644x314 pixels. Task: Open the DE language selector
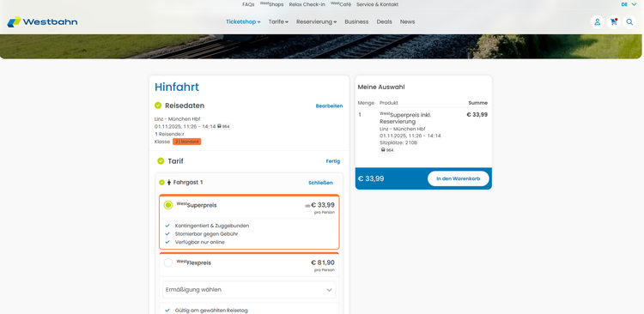click(x=629, y=4)
